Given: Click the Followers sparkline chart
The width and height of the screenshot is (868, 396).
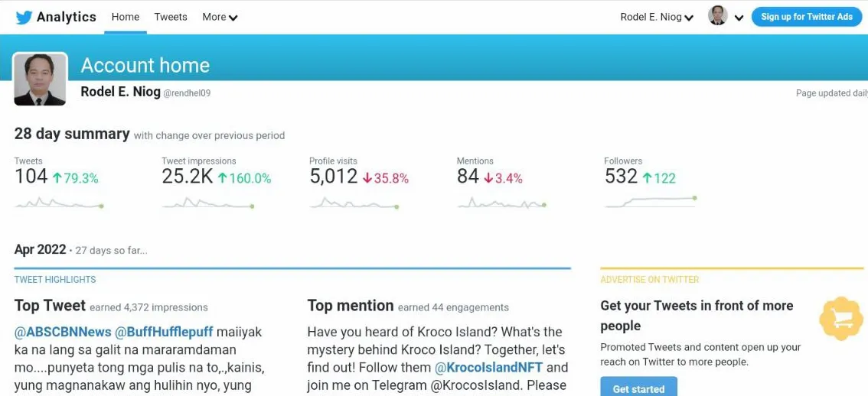Looking at the screenshot, I should coord(651,201).
